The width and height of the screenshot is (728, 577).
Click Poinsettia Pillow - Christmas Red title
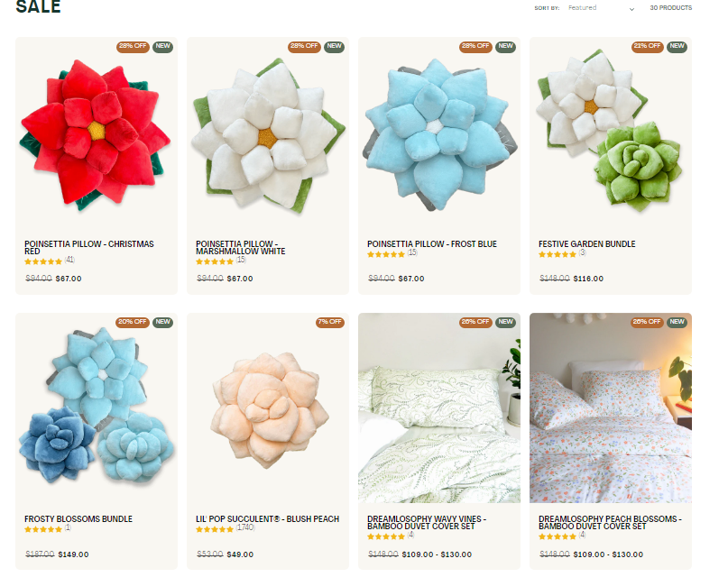[x=89, y=247]
